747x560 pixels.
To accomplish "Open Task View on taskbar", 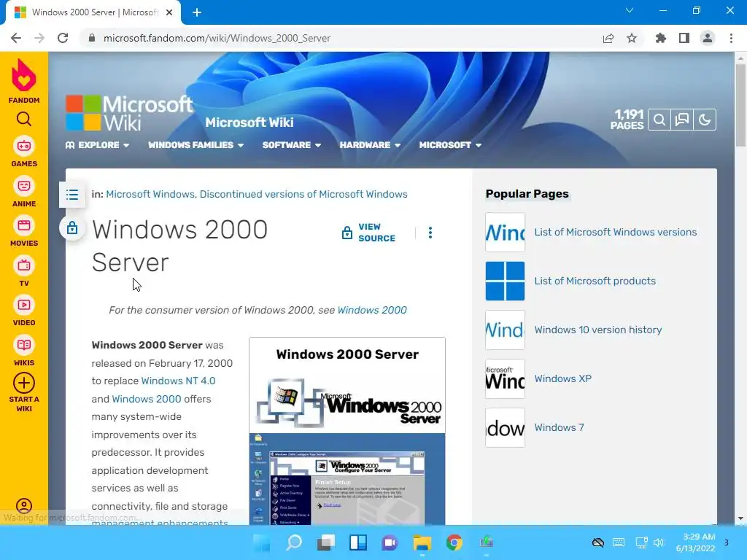I will pyautogui.click(x=326, y=542).
